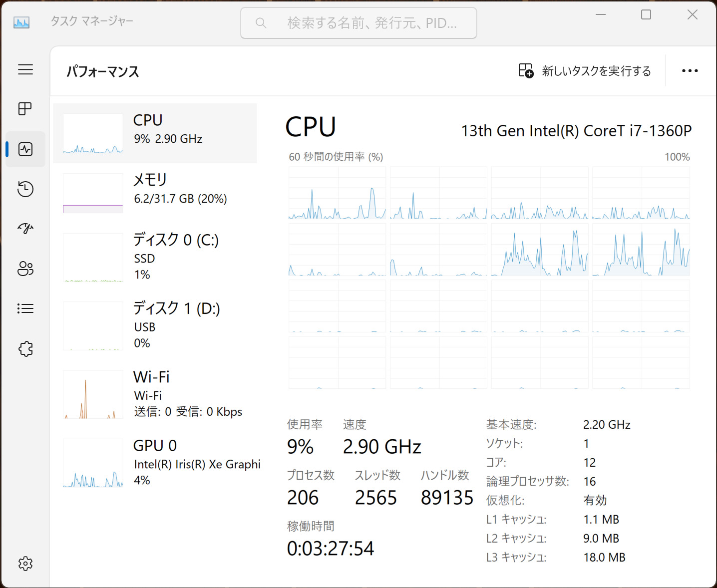The image size is (717, 588).
Task: Open the three-dot more options menu
Action: click(x=690, y=71)
